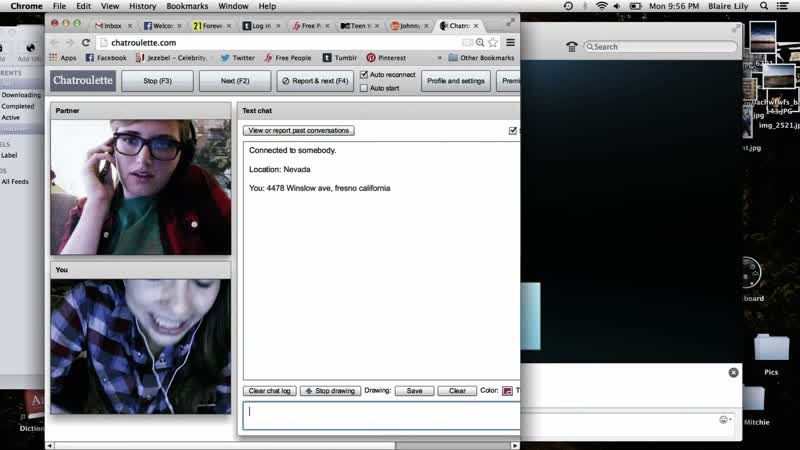Save the drawing
The width and height of the screenshot is (800, 450).
pos(414,391)
